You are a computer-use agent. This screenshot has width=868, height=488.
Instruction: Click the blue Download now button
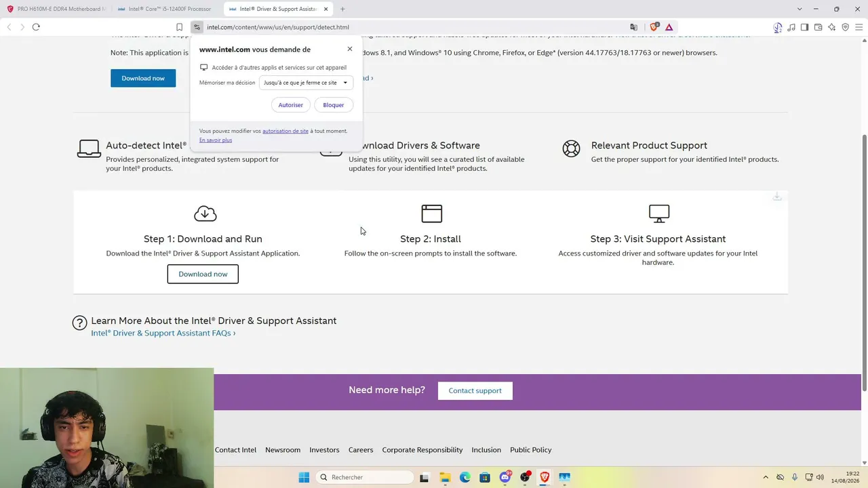click(143, 78)
